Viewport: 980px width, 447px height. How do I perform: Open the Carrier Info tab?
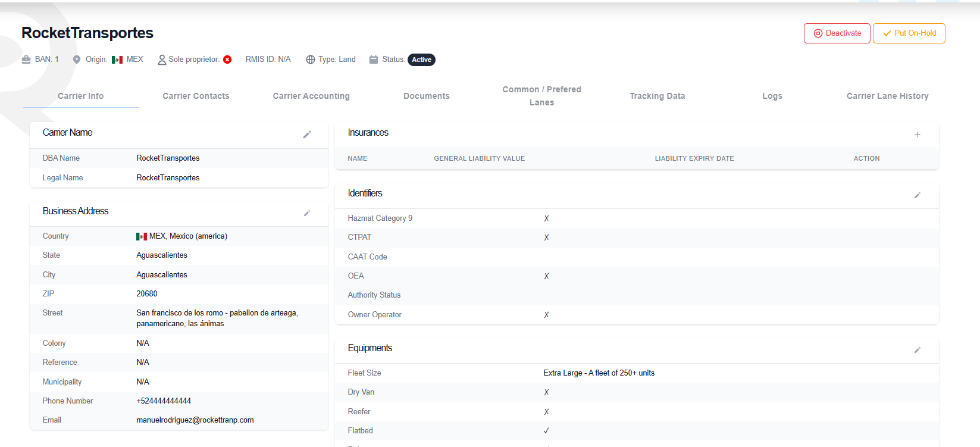click(81, 96)
